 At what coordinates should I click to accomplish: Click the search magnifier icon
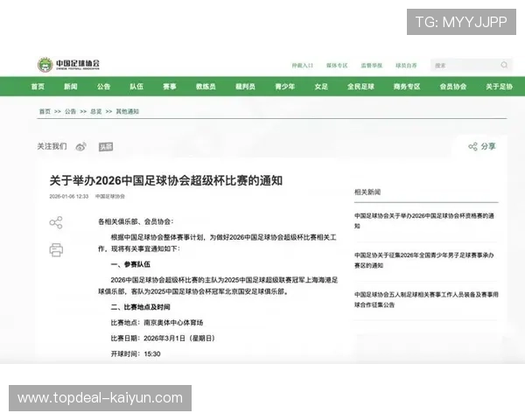pyautogui.click(x=504, y=65)
